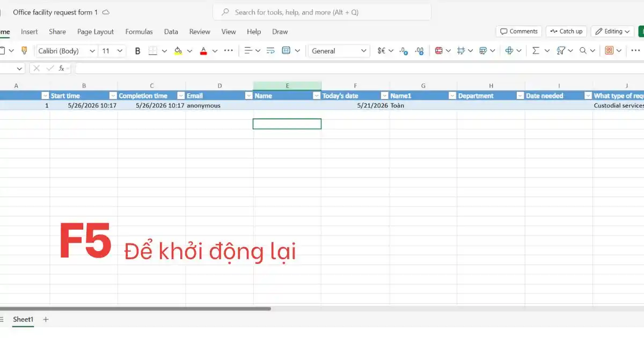Open the Comments pane button
644x338 pixels.
(518, 31)
